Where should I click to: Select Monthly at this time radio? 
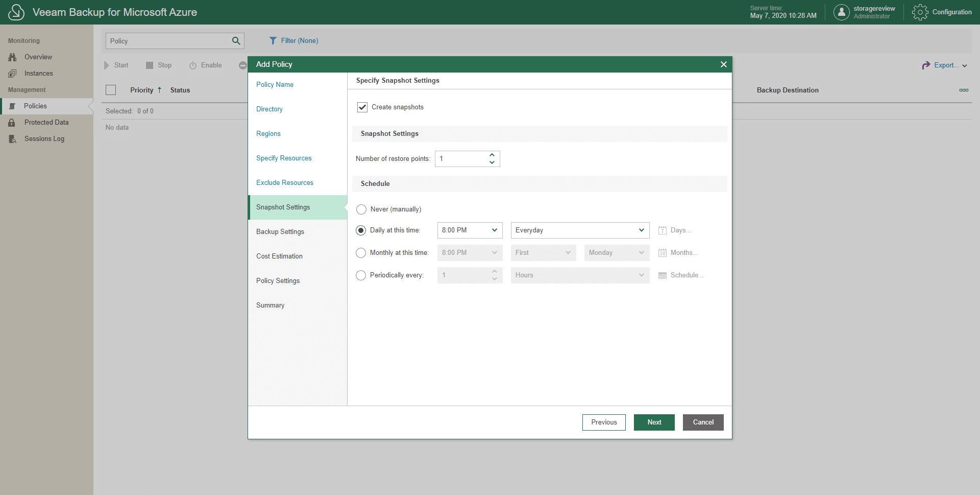pos(361,253)
